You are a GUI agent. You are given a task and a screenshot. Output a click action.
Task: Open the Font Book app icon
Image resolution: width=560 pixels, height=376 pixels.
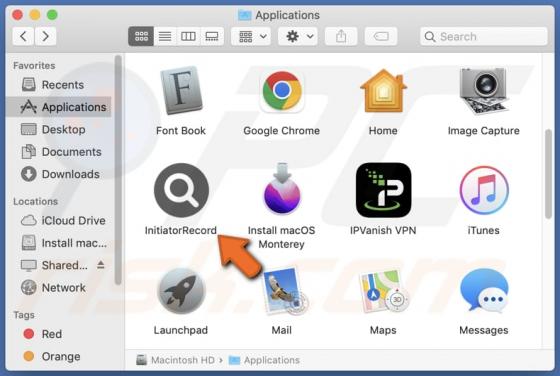[x=181, y=91]
